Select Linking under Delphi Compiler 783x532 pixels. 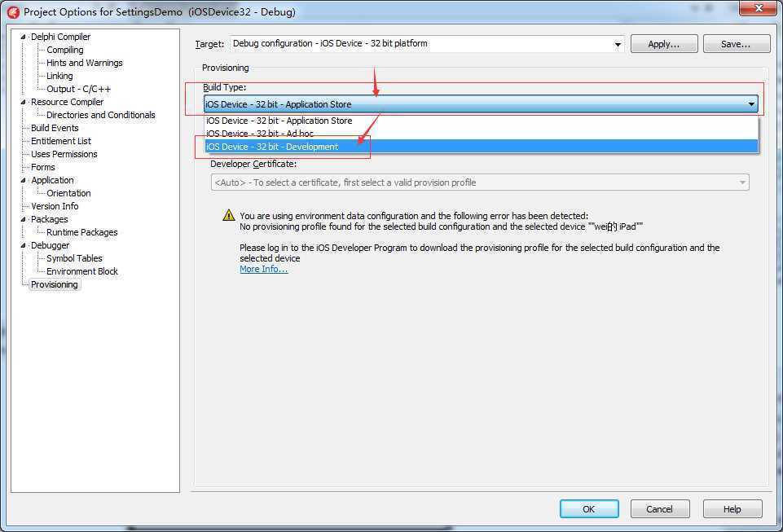click(x=59, y=76)
